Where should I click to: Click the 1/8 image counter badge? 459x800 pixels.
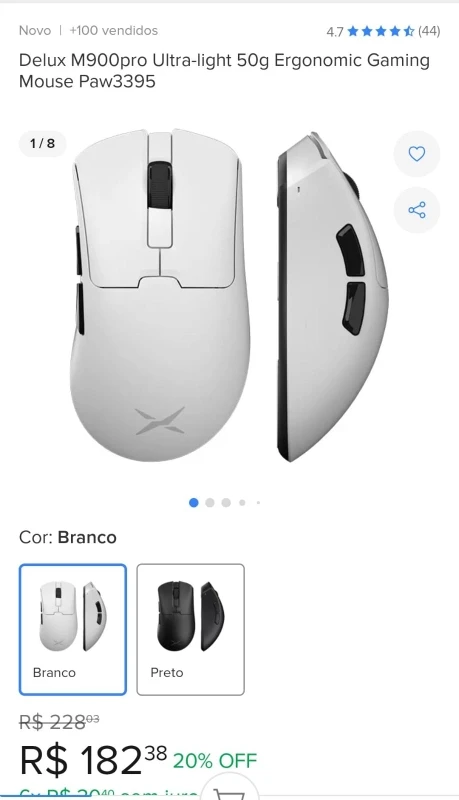coord(42,143)
